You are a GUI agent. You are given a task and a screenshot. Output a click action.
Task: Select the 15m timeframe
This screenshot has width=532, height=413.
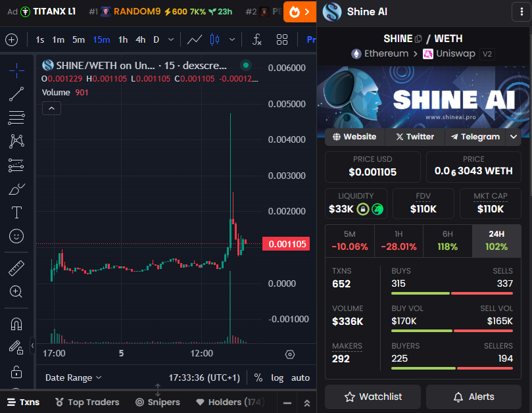coord(101,39)
